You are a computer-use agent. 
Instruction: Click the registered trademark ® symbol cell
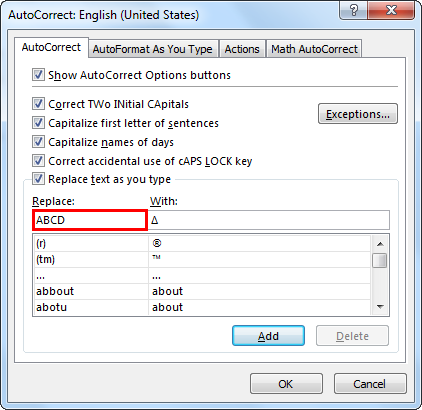(259, 243)
